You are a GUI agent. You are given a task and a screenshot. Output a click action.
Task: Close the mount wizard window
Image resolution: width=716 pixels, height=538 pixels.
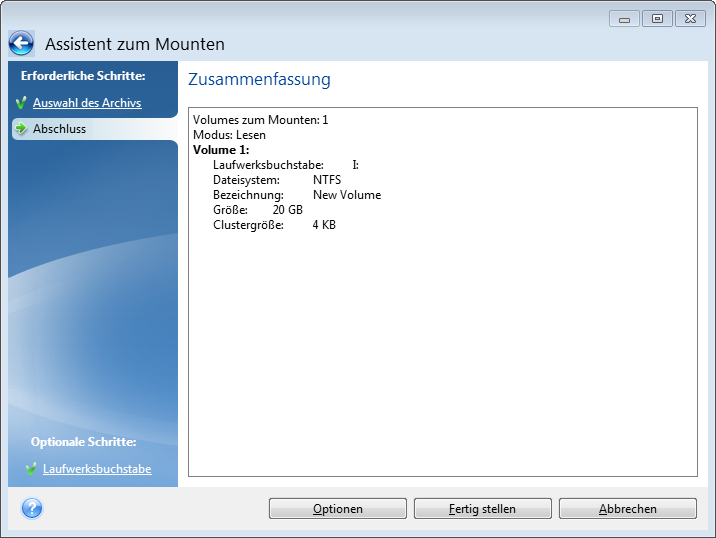click(x=690, y=19)
